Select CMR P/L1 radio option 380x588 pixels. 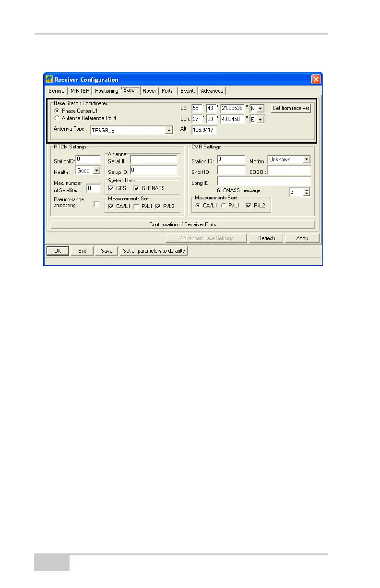tap(223, 206)
